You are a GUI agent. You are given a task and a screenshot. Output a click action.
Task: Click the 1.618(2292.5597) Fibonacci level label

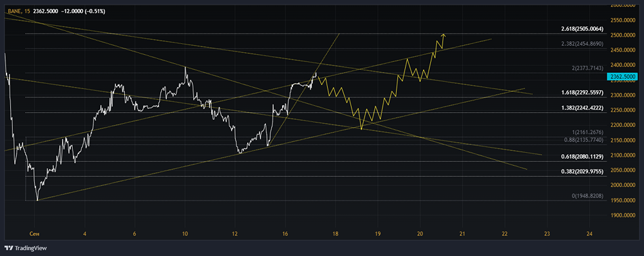point(582,93)
